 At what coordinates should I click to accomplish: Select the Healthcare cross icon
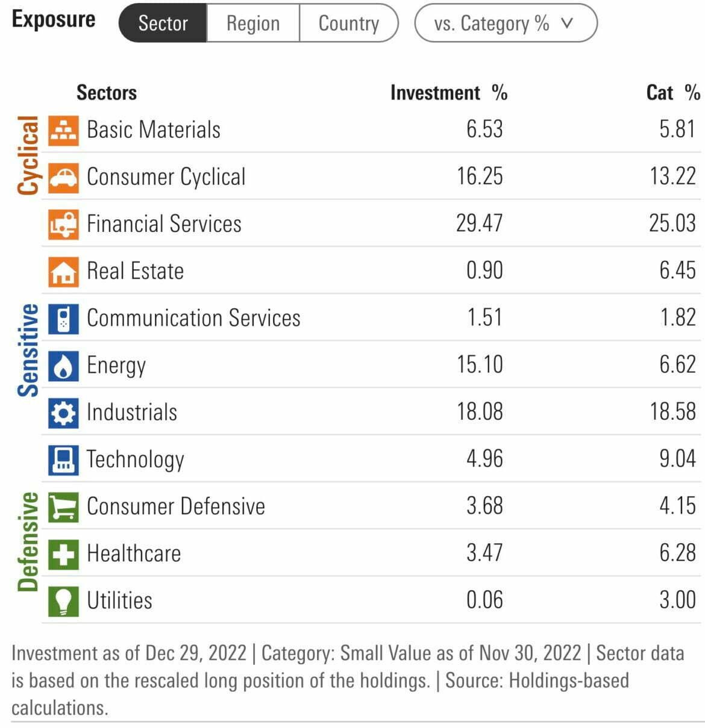(x=63, y=553)
